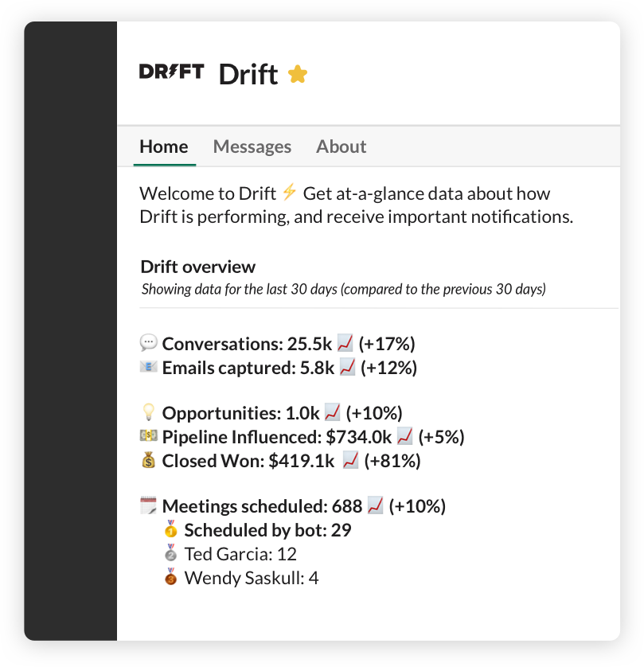
Task: Open the About tab
Action: (x=342, y=146)
